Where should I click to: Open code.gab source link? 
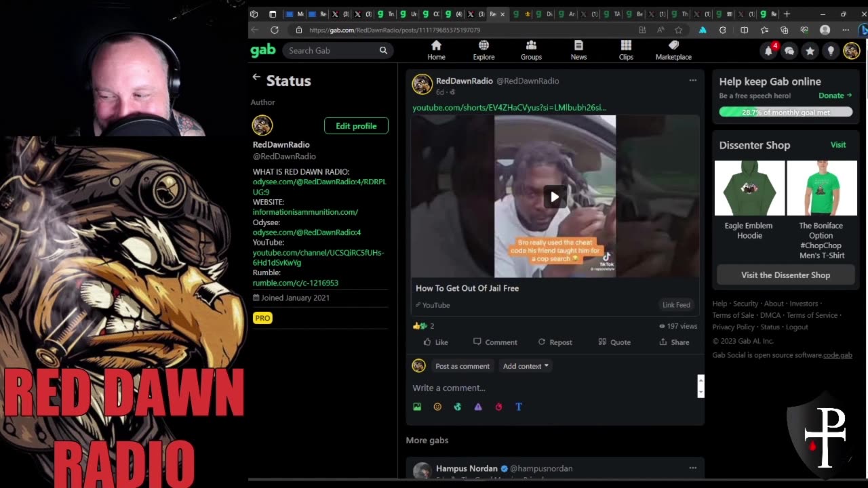click(837, 355)
